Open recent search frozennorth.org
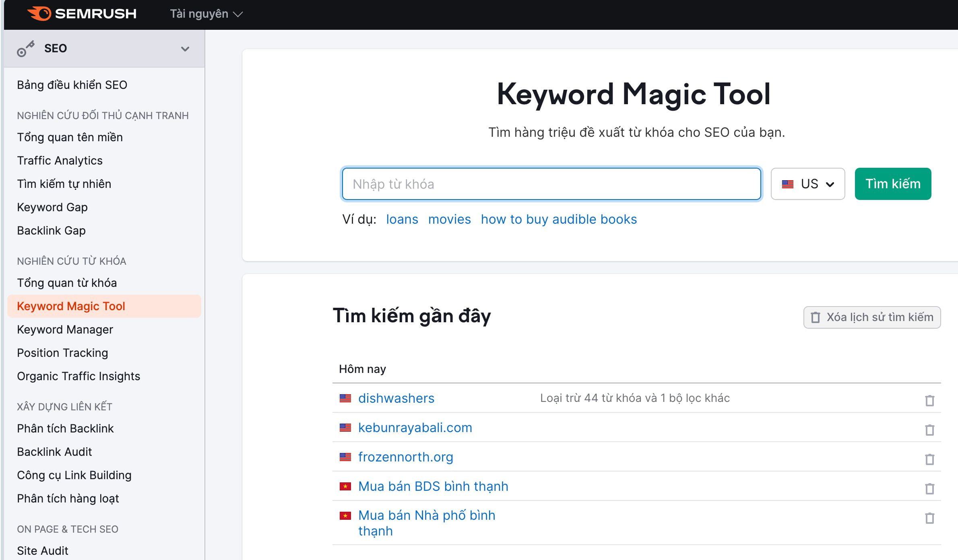Viewport: 958px width, 560px height. tap(405, 457)
